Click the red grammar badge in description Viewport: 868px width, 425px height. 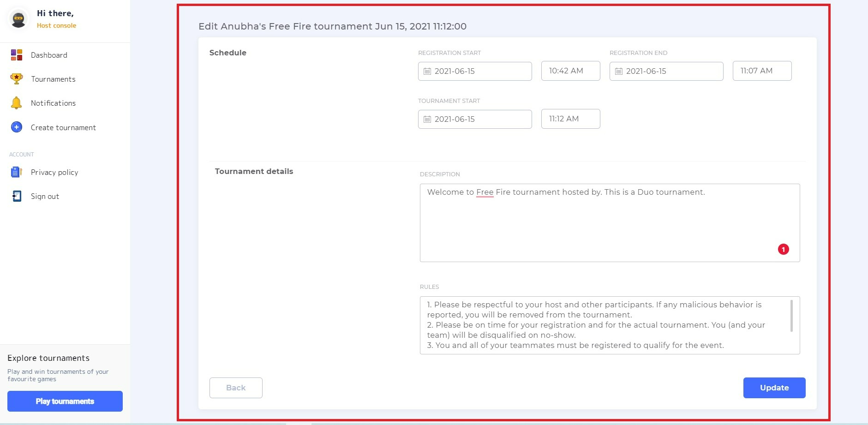[x=784, y=249]
